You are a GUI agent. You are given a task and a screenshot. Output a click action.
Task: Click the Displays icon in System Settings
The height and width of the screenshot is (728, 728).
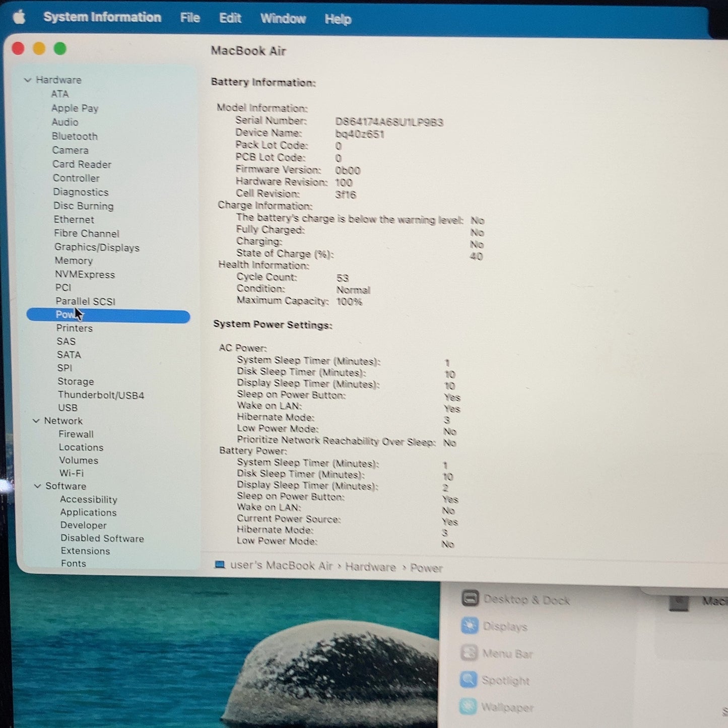point(470,626)
